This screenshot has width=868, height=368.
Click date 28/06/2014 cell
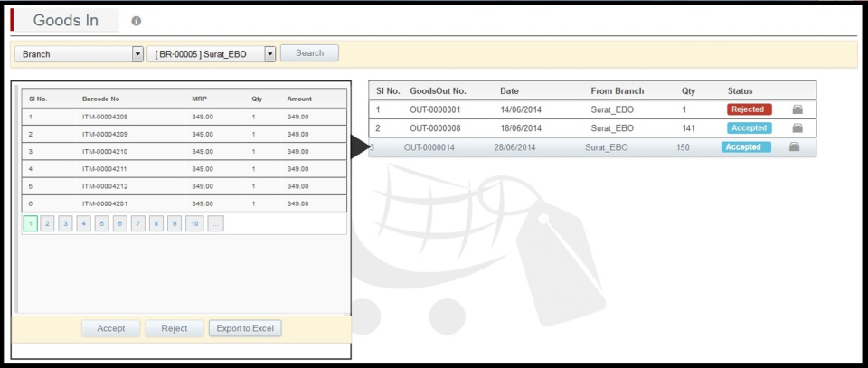pos(514,147)
